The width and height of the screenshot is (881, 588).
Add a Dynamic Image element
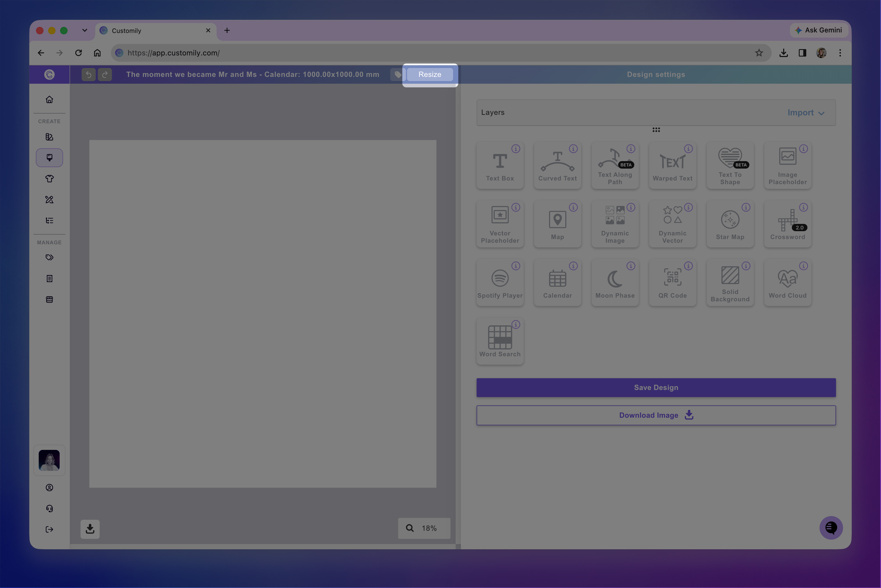pos(615,224)
